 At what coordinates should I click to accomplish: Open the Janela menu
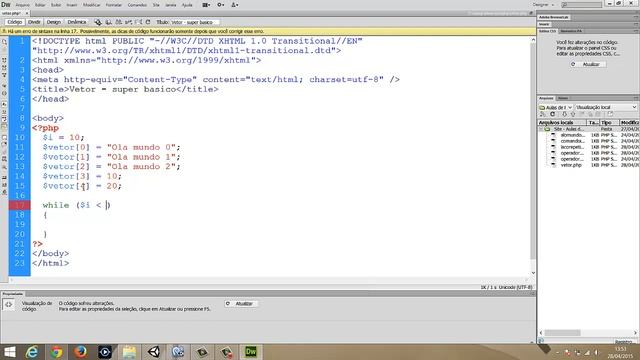171,5
